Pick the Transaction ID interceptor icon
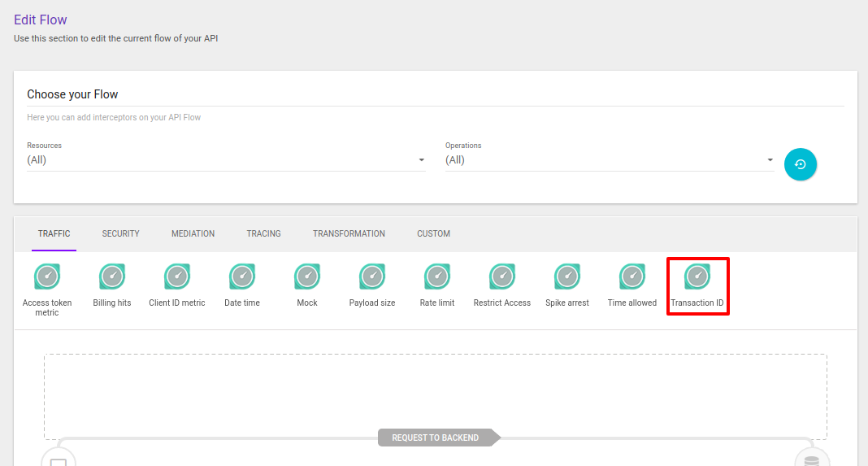Viewport: 868px width, 466px height. 697,277
